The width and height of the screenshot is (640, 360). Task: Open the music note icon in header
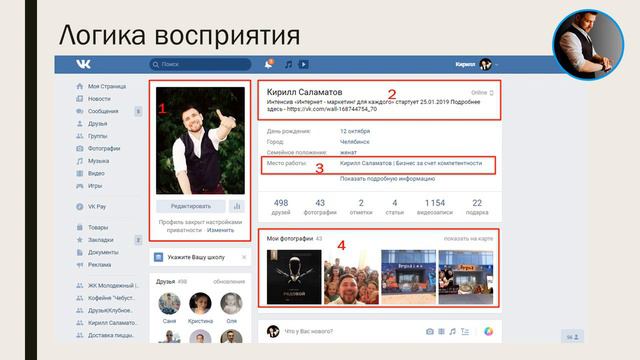tap(289, 64)
